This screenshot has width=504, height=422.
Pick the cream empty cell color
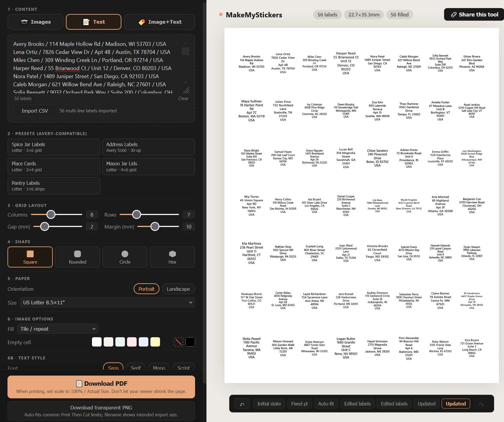tap(108, 342)
